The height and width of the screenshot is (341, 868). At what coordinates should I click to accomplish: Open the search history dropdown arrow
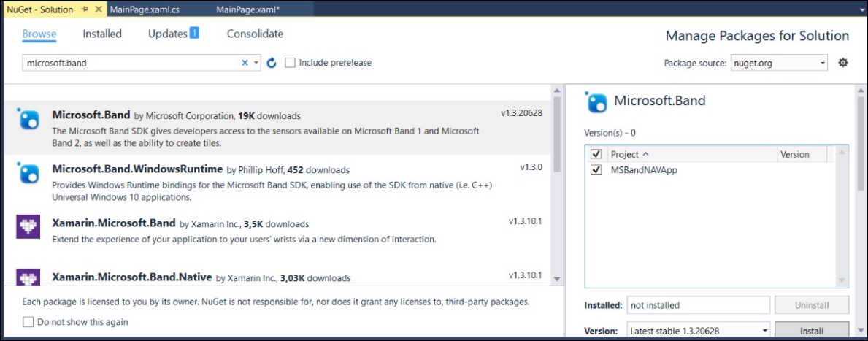tap(256, 63)
